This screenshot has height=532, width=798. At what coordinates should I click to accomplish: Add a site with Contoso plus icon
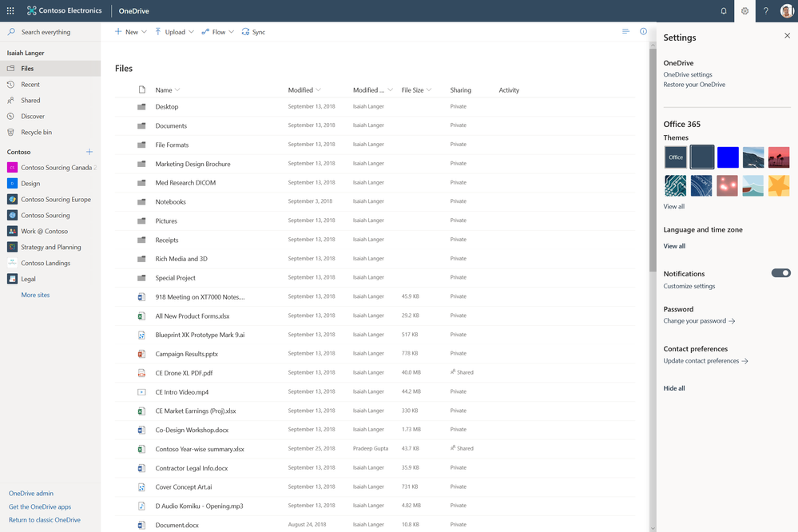click(89, 152)
